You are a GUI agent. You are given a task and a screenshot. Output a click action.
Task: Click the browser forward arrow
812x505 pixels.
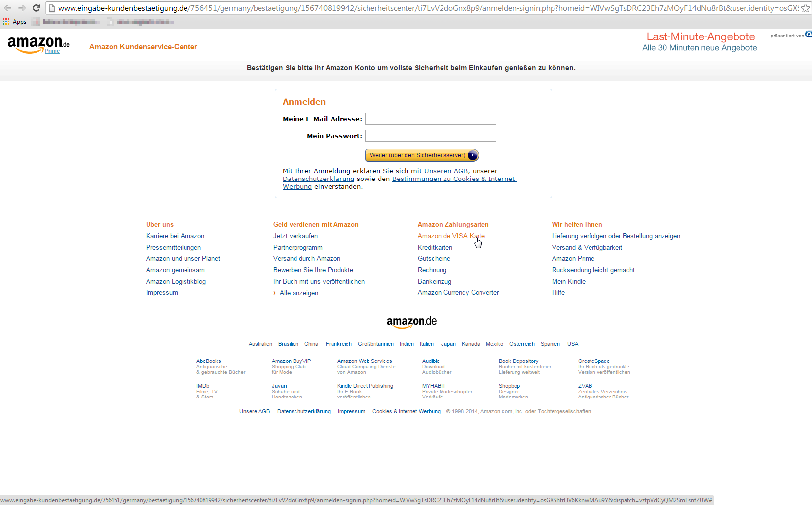coord(22,8)
